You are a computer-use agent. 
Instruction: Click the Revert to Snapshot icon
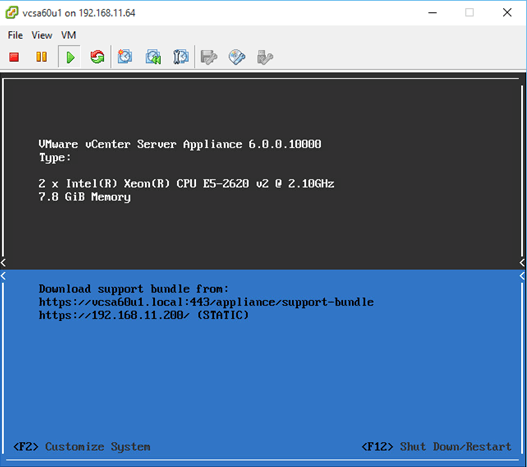pos(153,57)
